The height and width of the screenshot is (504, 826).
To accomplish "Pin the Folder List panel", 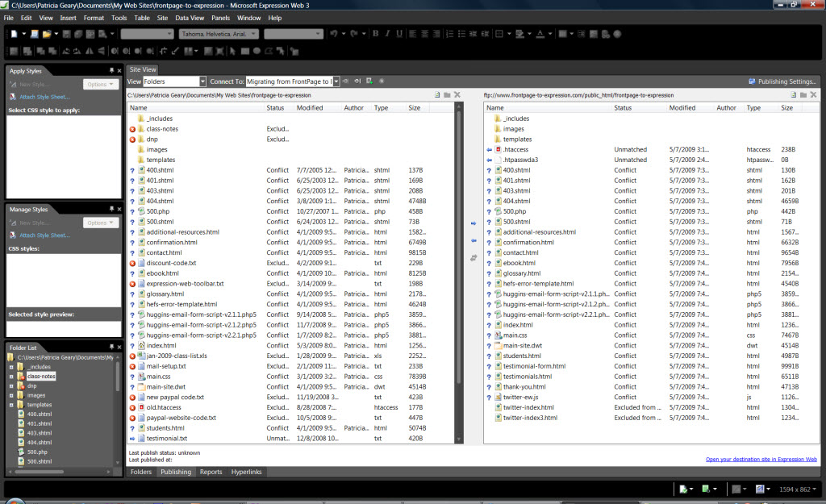I will tap(111, 347).
